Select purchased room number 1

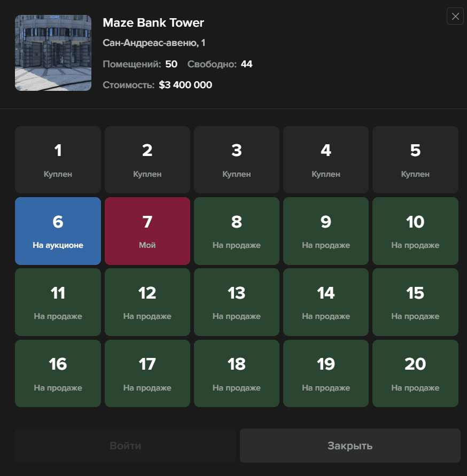58,159
